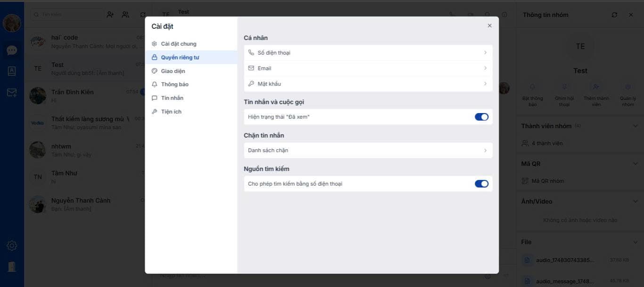Screen dimensions: 644x287
Task: Select the Tiện ích settings tab
Action: coord(191,112)
